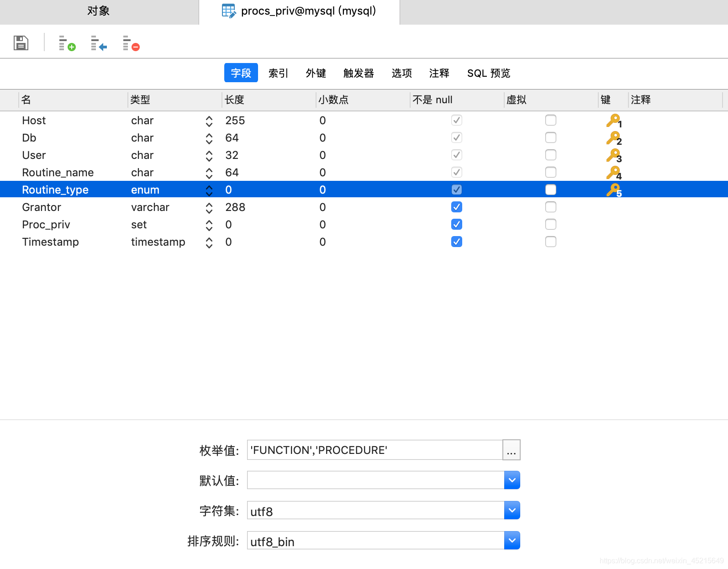Select the Host field name
728x569 pixels.
34,121
